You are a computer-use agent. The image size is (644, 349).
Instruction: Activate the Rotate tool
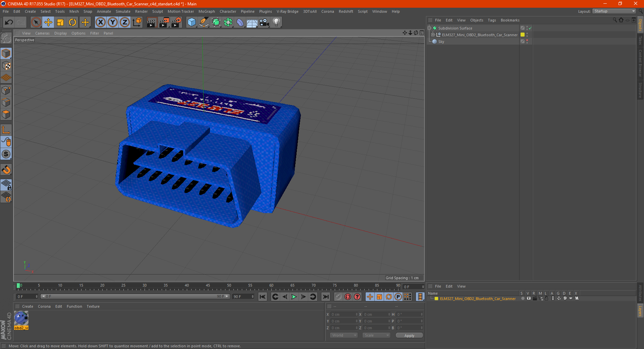coord(72,22)
